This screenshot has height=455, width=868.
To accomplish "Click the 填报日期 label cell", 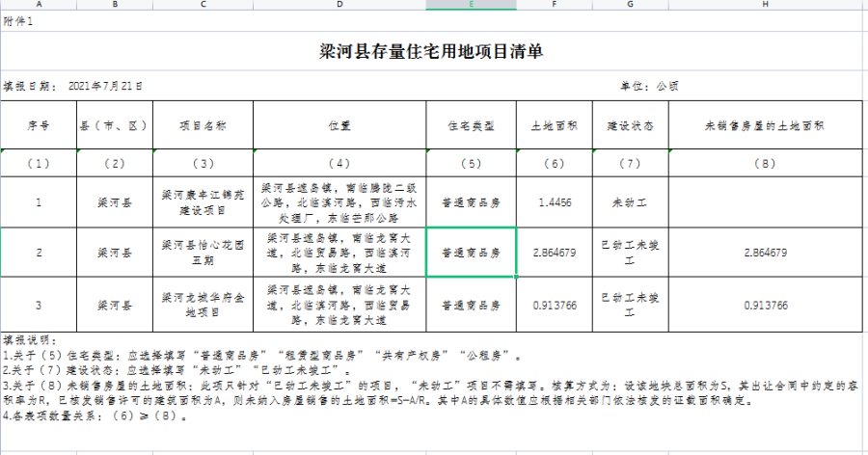I will (x=30, y=86).
